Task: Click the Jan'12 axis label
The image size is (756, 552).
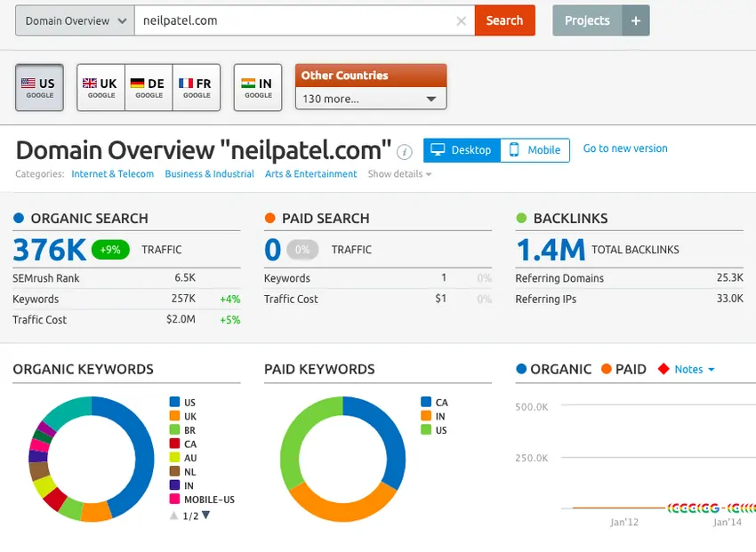Action: click(624, 522)
